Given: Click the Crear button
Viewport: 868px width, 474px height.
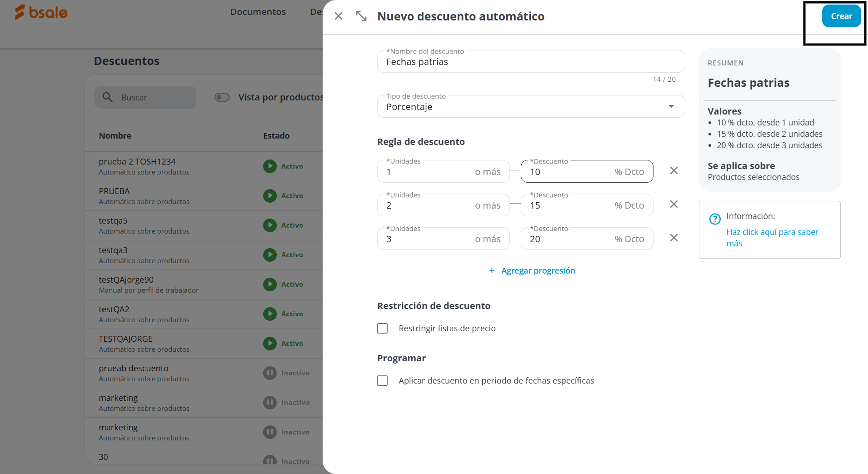Looking at the screenshot, I should [841, 16].
